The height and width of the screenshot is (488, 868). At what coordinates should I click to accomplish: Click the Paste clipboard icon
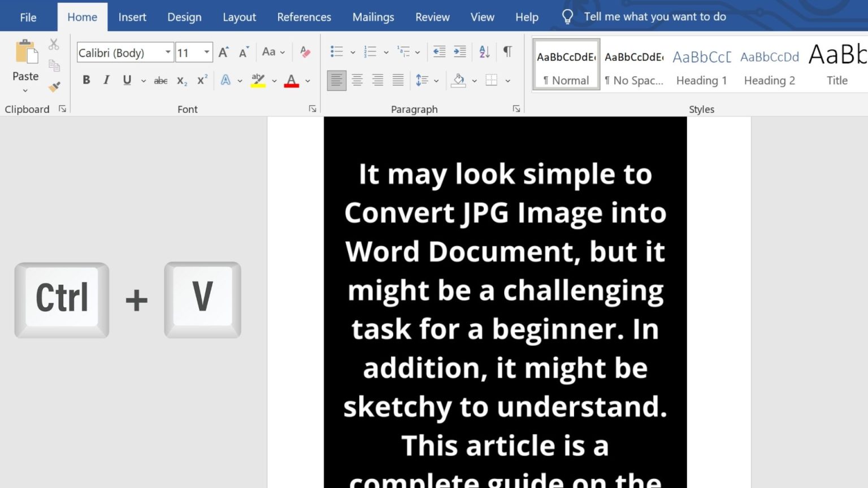coord(26,52)
